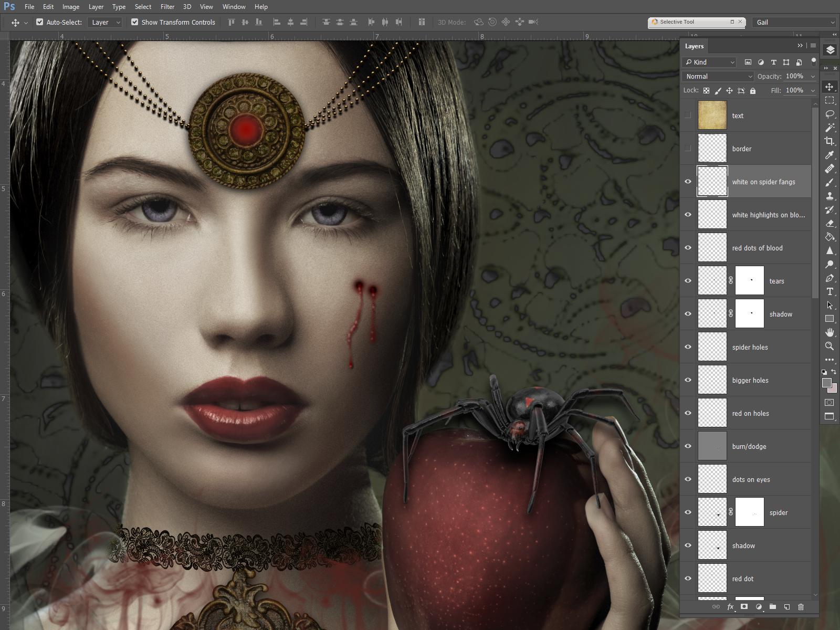Open the layer filter Kind dropdown
Screen dimensions: 840x630
709,62
